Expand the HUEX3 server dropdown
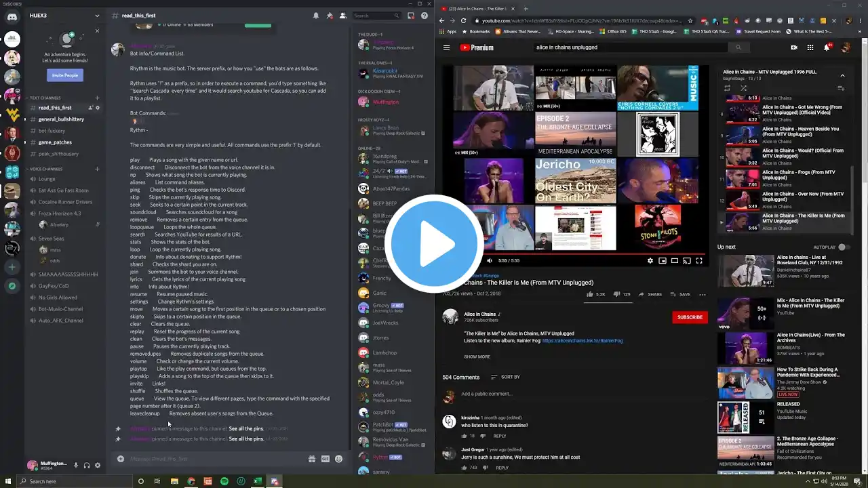 click(97, 16)
